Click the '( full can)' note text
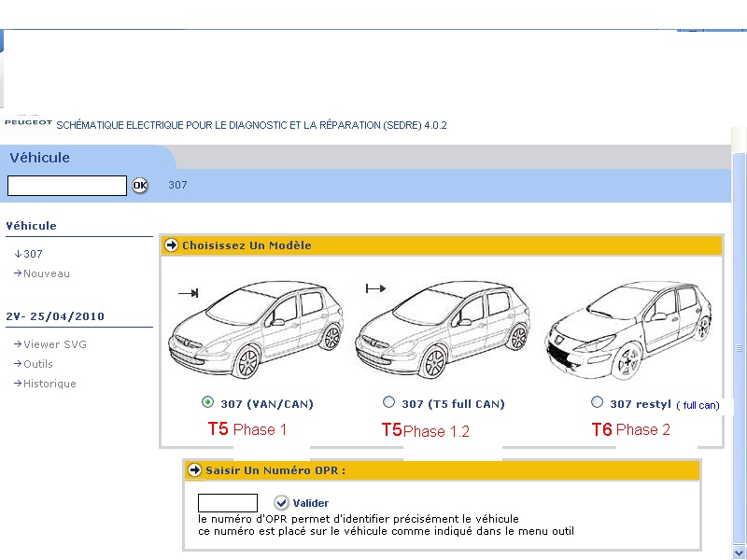The height and width of the screenshot is (560, 747). click(x=698, y=405)
